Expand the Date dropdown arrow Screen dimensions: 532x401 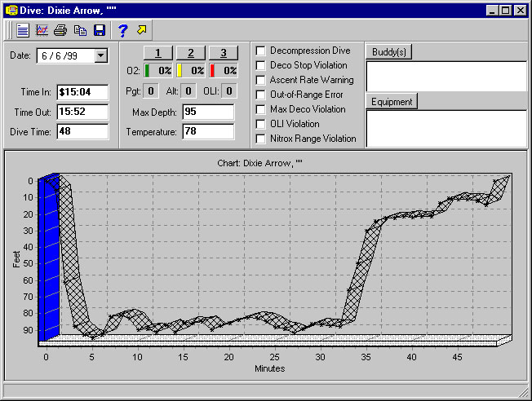click(101, 55)
